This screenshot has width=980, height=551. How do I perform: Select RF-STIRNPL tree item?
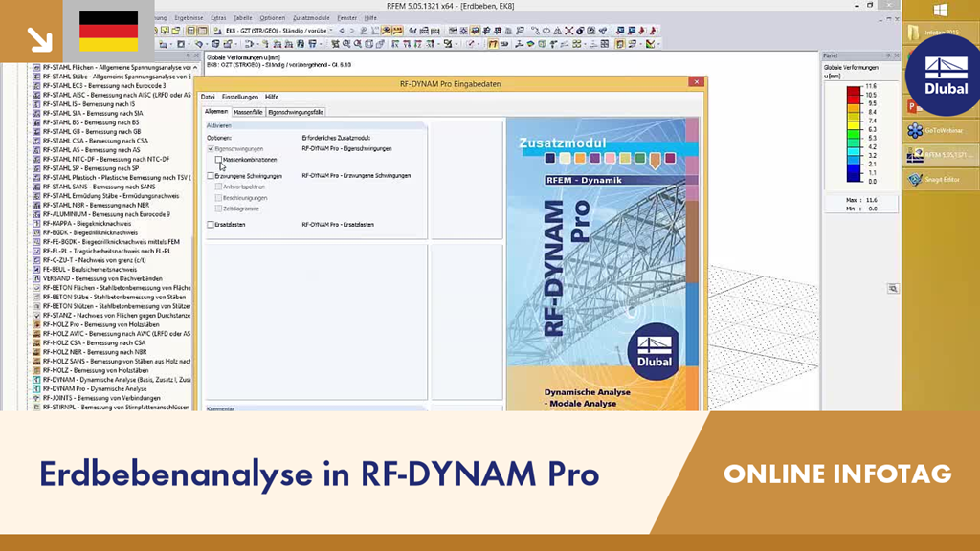(116, 407)
